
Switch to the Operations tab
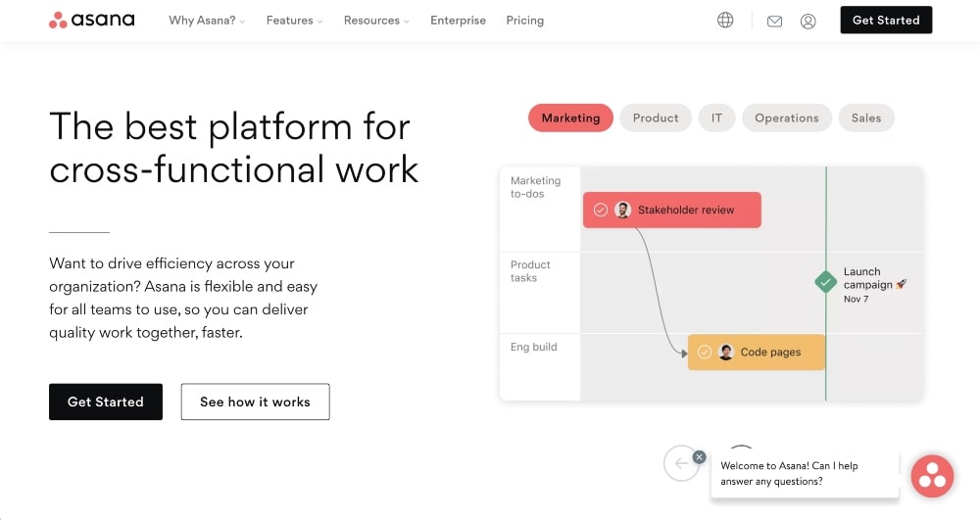click(787, 118)
